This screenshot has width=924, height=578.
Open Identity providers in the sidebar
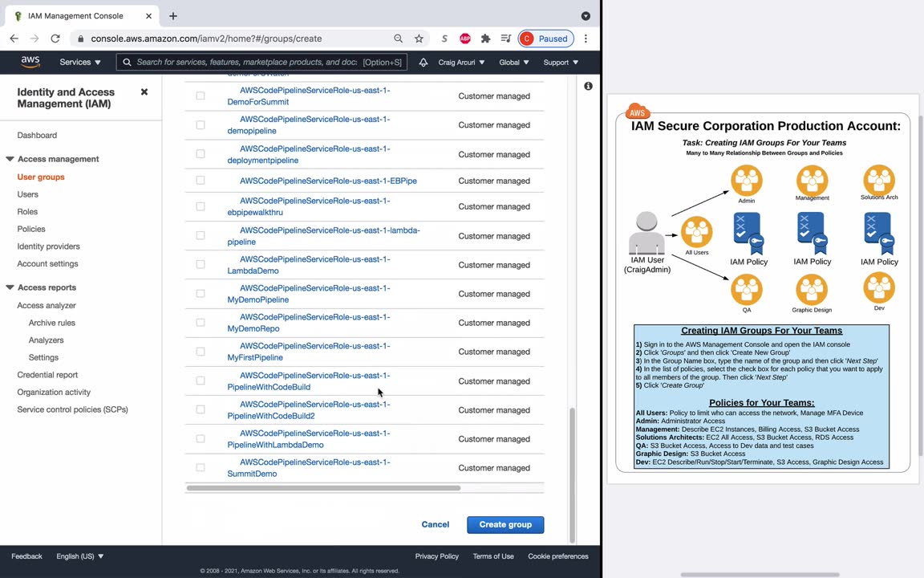pos(48,246)
